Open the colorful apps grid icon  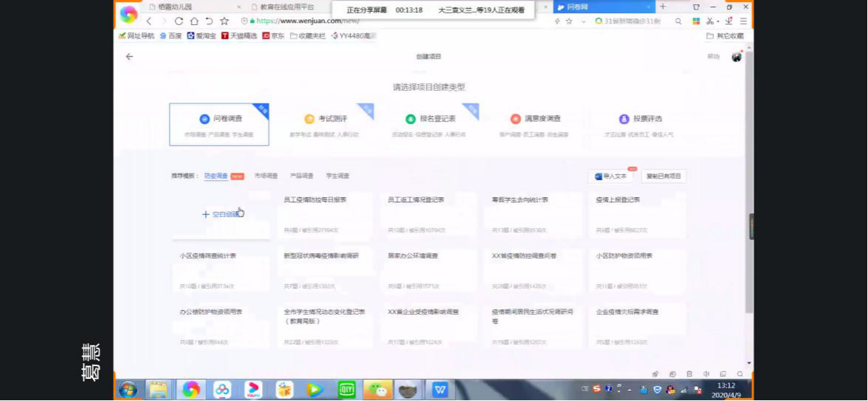click(697, 21)
